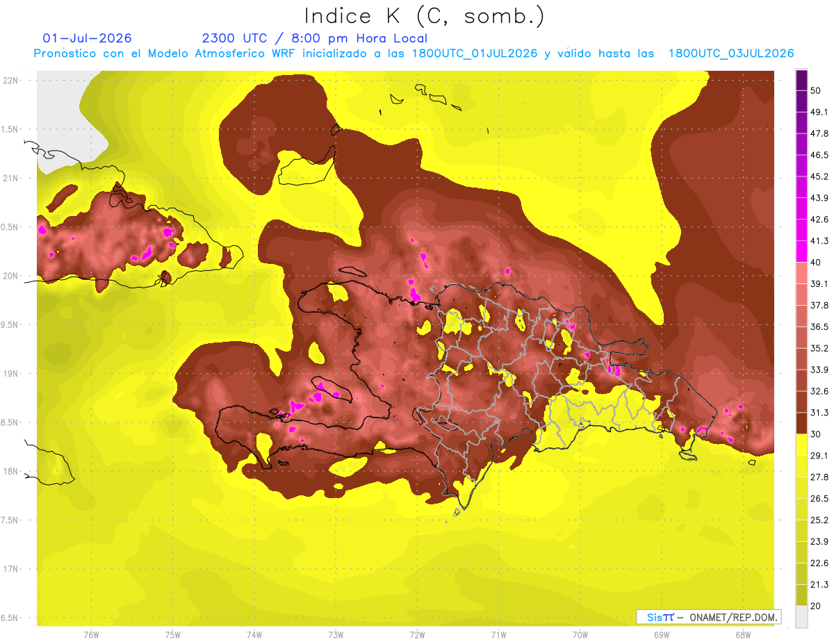Click the legend value "27.8"
This screenshot has width=834, height=644.
coord(819,477)
